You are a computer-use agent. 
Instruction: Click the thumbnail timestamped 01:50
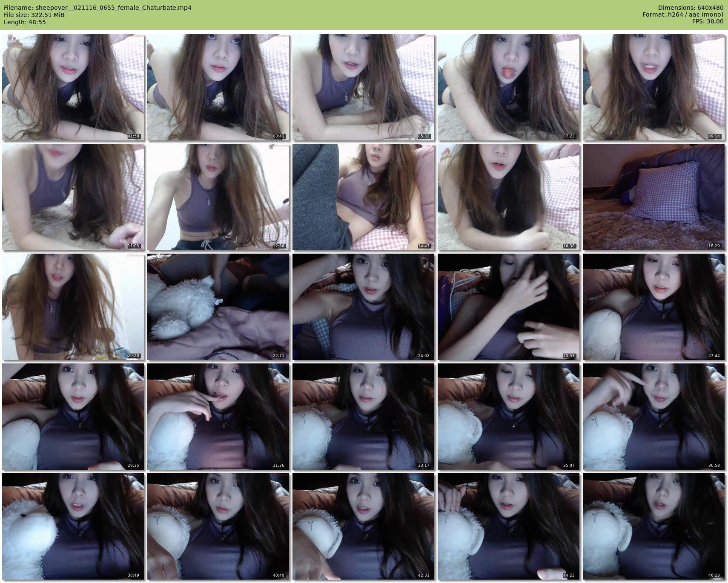point(73,87)
